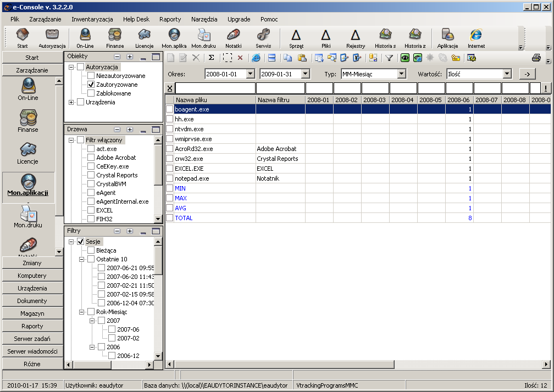Click the printer icon

pos(536,58)
